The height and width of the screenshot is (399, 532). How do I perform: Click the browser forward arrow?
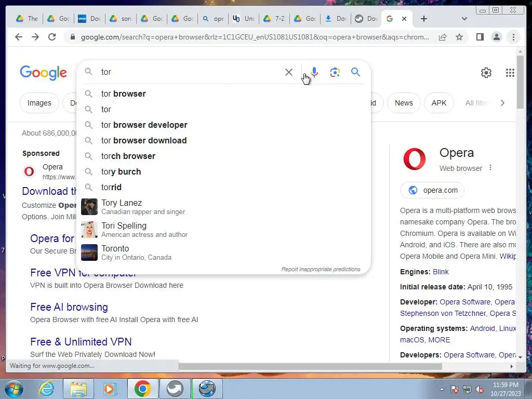coord(35,37)
